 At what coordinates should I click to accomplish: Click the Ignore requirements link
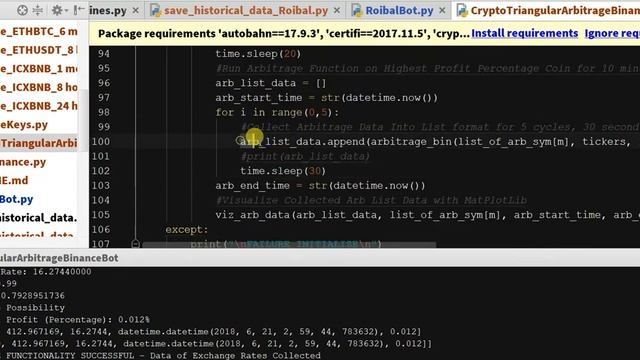[612, 33]
